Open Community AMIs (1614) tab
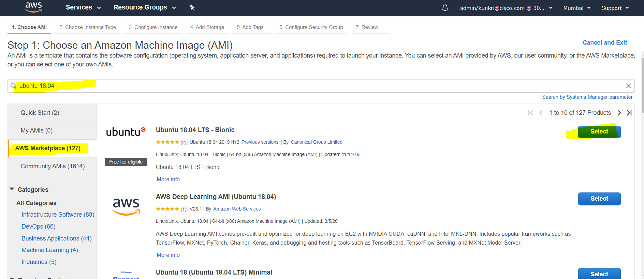This screenshot has height=279, width=644. [52, 166]
